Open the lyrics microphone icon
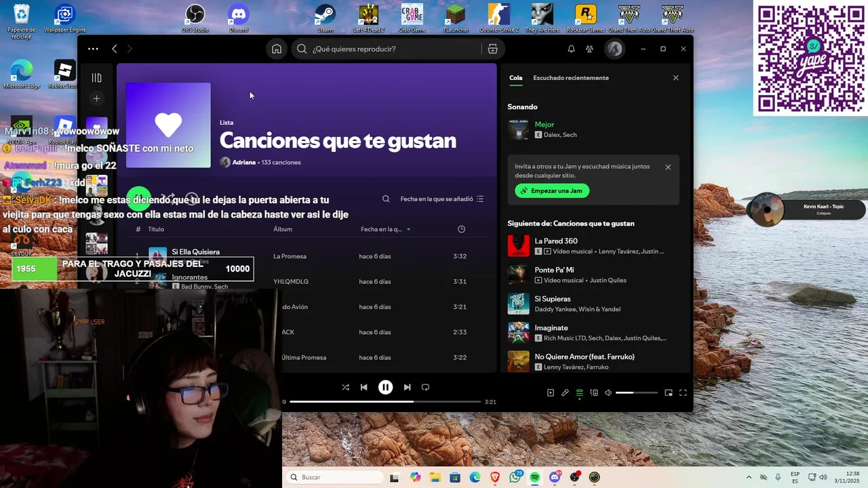 coord(565,392)
